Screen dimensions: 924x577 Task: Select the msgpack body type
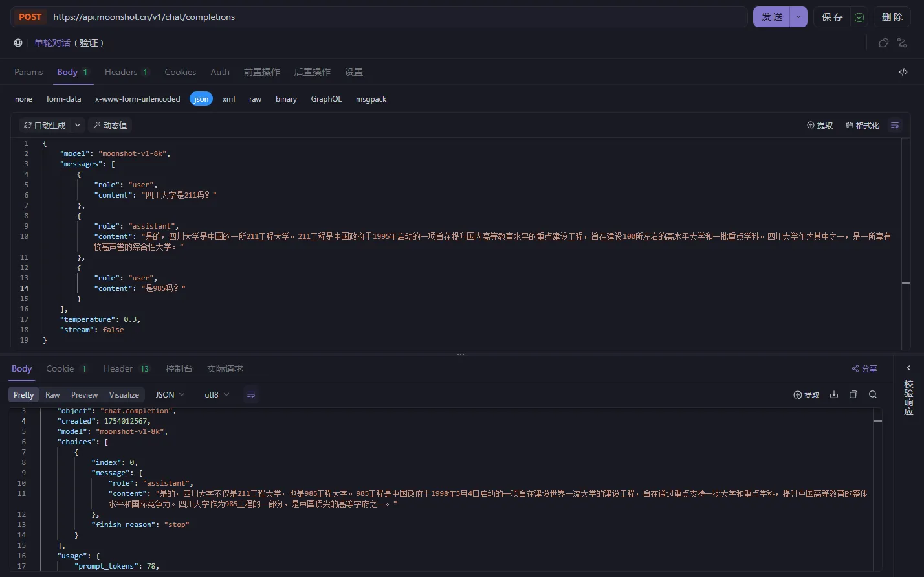[x=371, y=99]
